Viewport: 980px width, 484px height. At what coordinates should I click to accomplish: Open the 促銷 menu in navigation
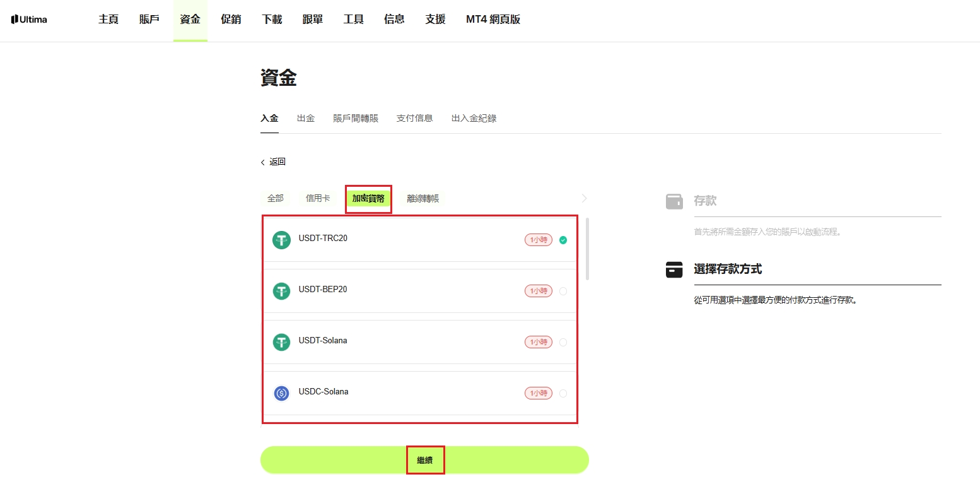point(231,20)
